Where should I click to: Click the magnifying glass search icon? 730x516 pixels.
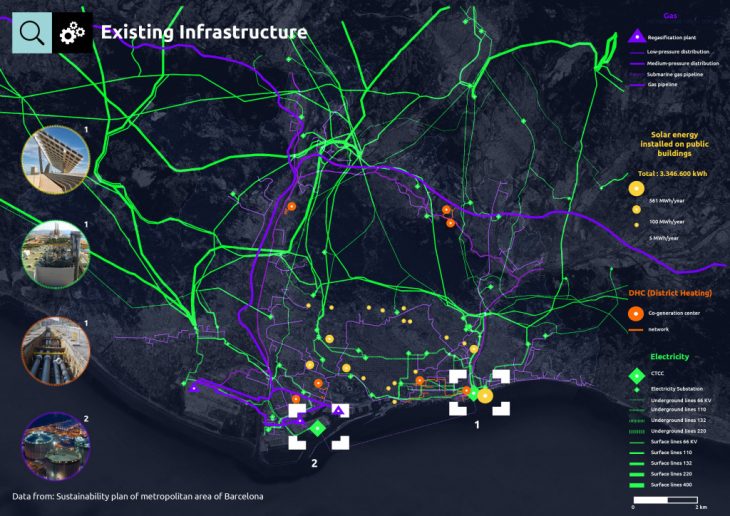click(31, 33)
